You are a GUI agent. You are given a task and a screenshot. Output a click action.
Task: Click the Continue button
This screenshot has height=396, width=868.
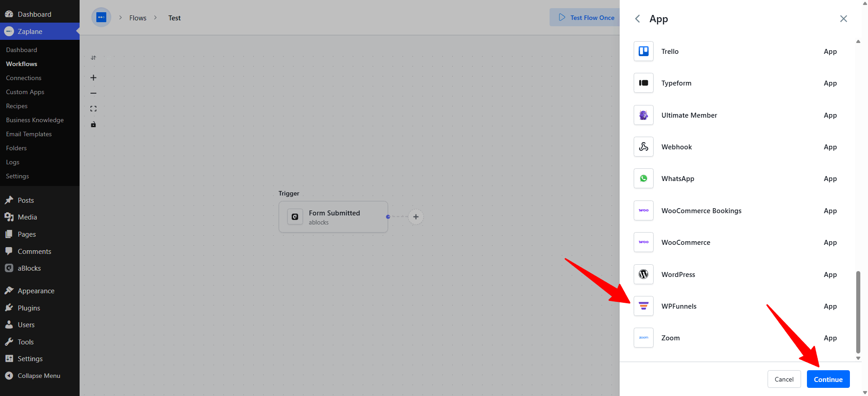[x=828, y=379]
